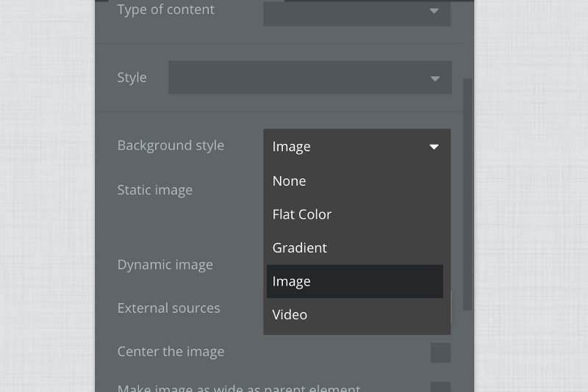Collapse the Background style dropdown showing Image

pyautogui.click(x=356, y=147)
